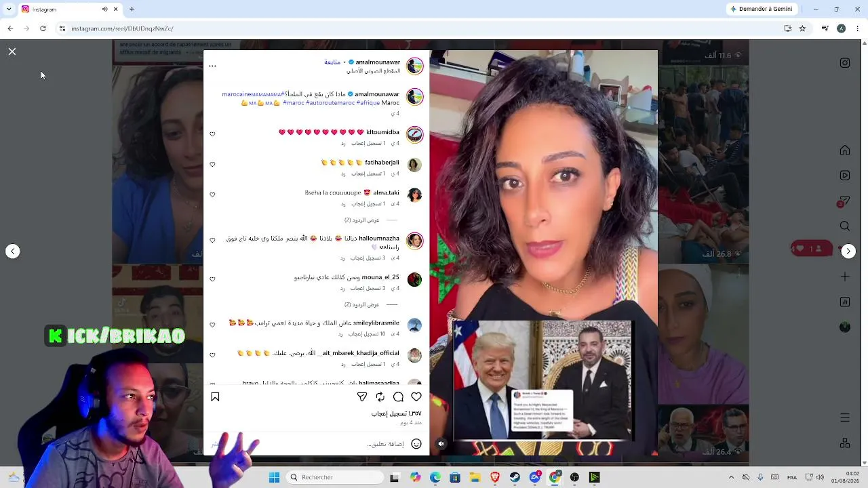The width and height of the screenshot is (868, 488).
Task: Open the Chrome tab search dropdown
Action: (x=9, y=9)
